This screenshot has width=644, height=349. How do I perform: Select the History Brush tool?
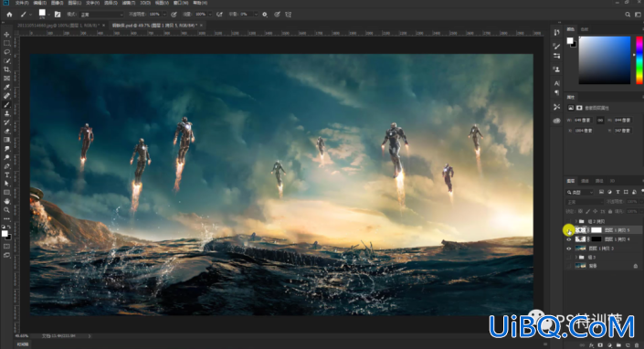click(7, 122)
